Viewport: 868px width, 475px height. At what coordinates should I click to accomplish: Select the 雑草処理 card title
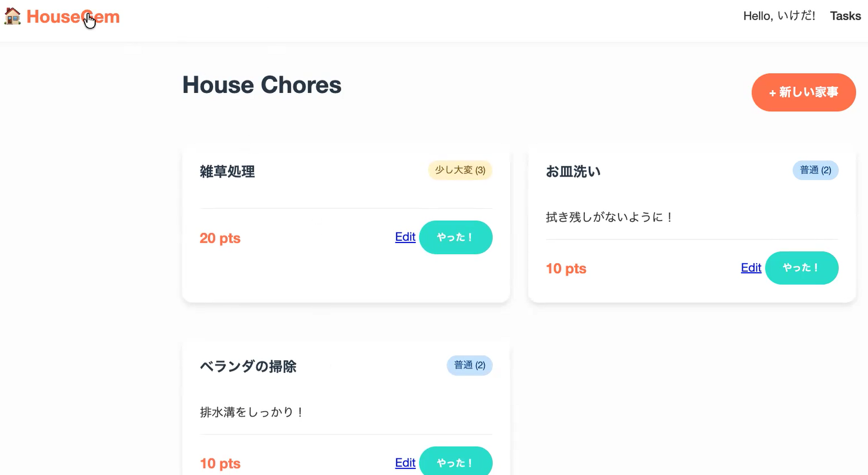point(228,172)
